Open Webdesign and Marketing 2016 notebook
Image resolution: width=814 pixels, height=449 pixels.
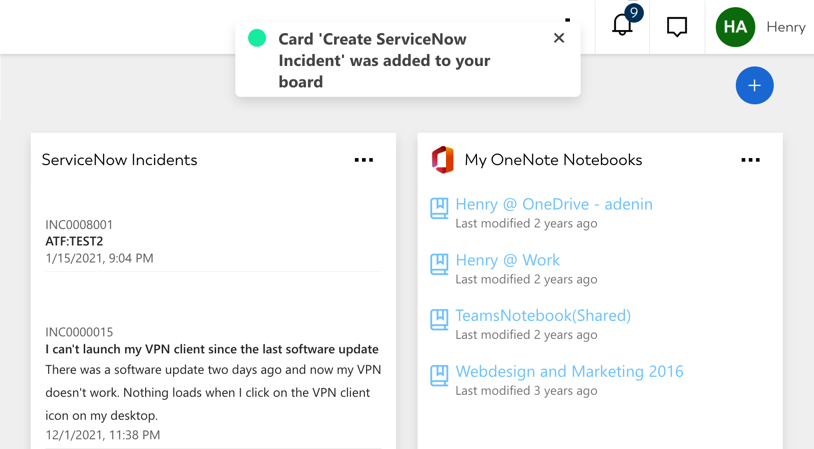point(569,371)
